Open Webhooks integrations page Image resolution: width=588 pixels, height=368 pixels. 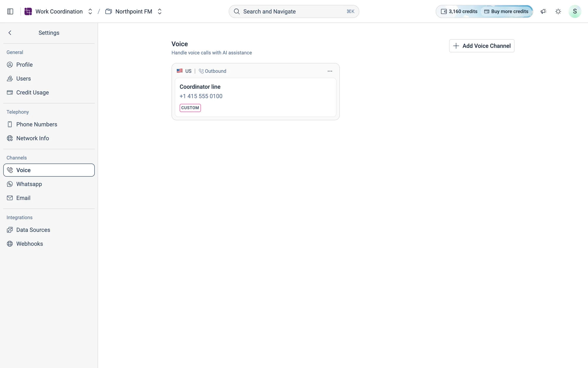tap(49, 244)
